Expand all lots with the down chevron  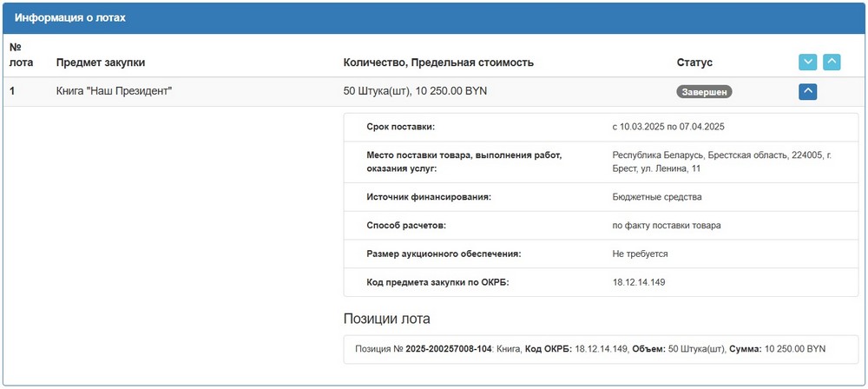click(x=807, y=63)
